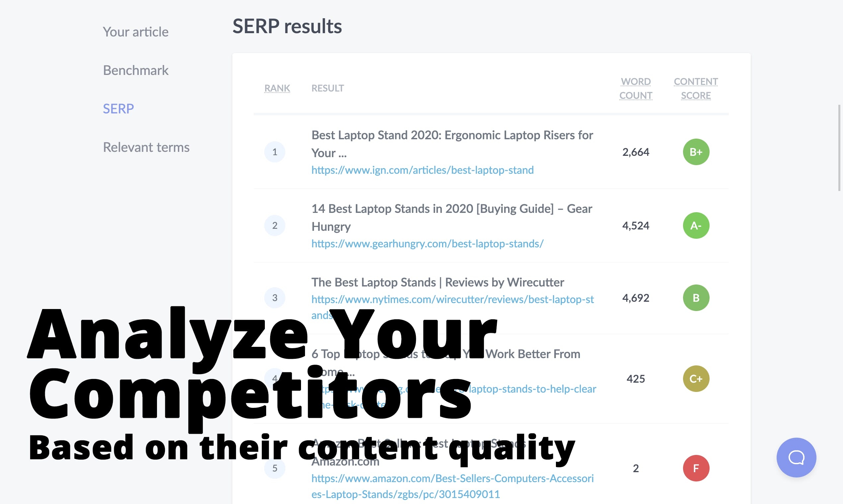Open the Amazon Best-Sellers laptop stands URL

click(452, 486)
